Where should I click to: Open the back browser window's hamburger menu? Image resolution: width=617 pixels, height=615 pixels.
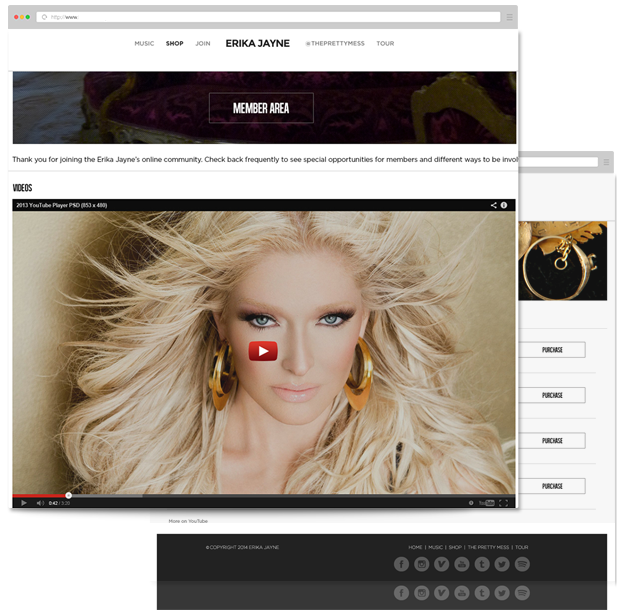coord(606,162)
